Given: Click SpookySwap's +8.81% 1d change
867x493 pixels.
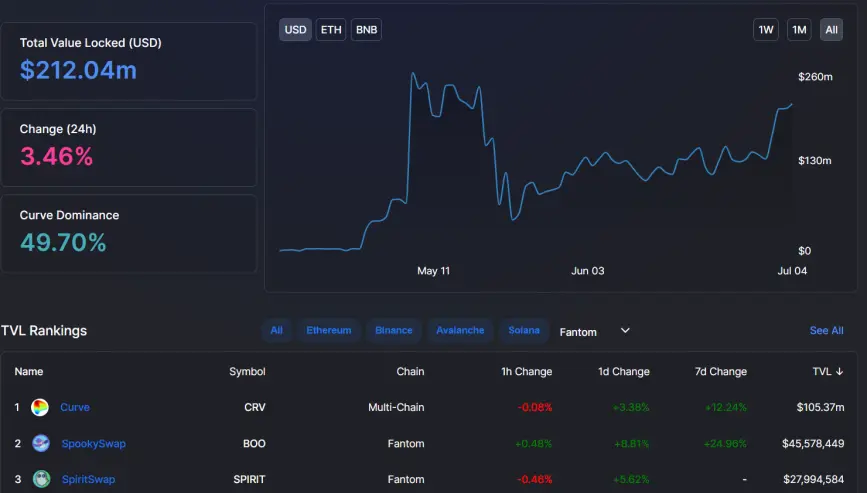Looking at the screenshot, I should point(631,443).
